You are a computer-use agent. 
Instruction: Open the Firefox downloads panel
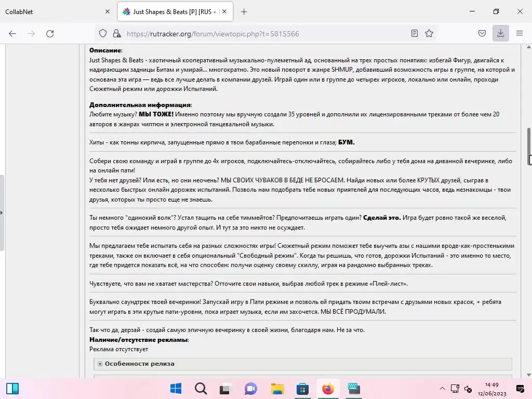[x=500, y=33]
